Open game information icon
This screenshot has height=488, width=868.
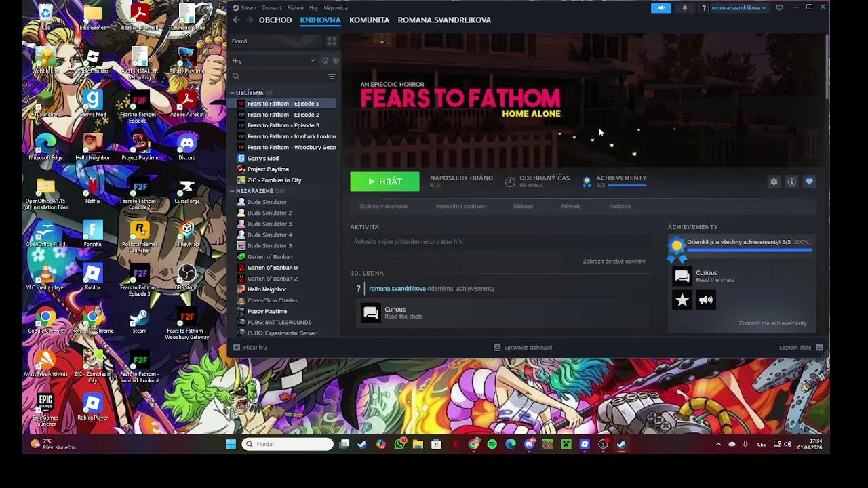791,182
